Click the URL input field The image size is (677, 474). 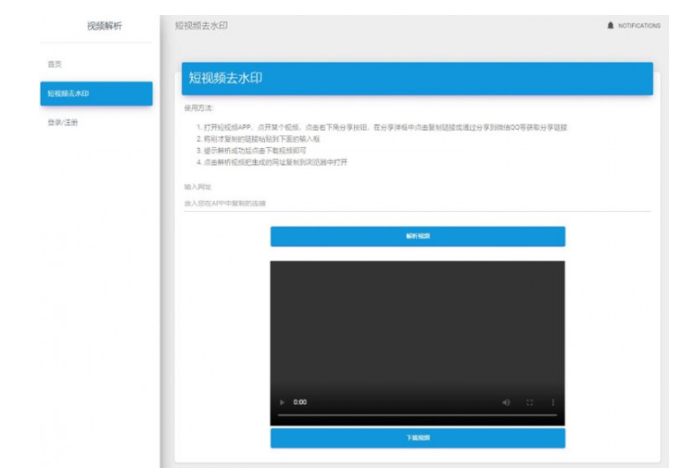point(416,204)
